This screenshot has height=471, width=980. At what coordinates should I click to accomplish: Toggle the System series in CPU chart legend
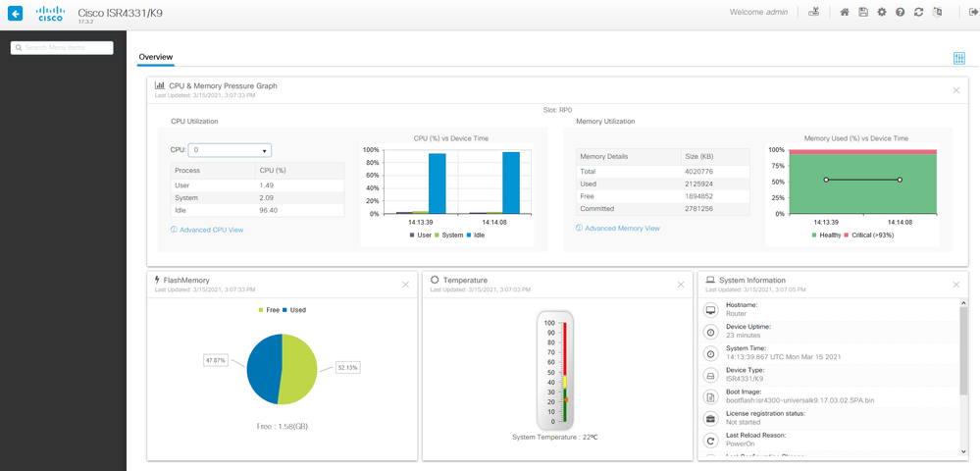(449, 235)
